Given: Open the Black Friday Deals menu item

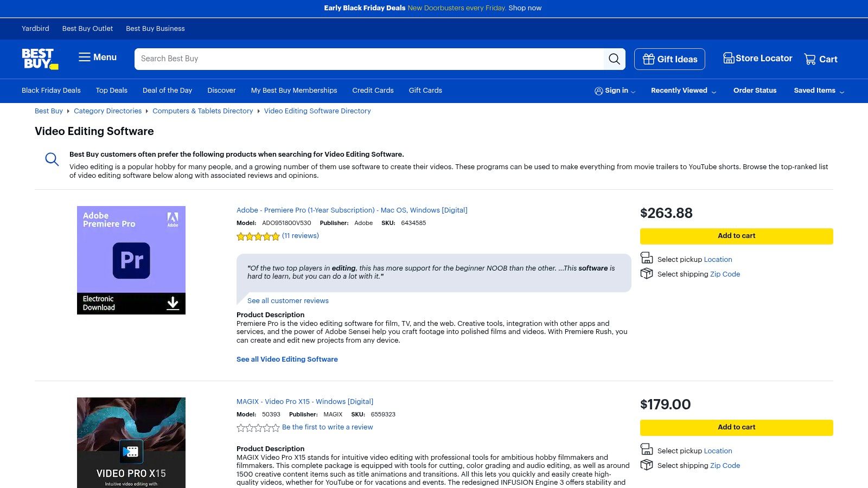Looking at the screenshot, I should [x=51, y=91].
